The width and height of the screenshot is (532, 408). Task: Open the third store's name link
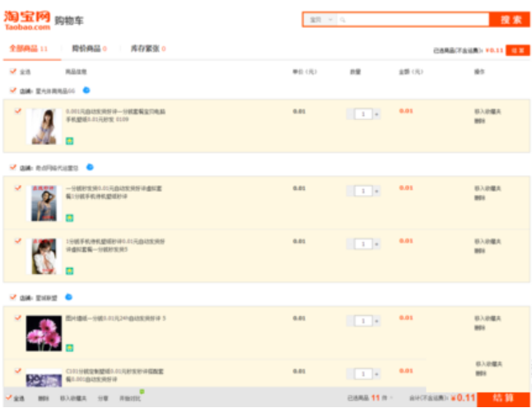(46, 299)
